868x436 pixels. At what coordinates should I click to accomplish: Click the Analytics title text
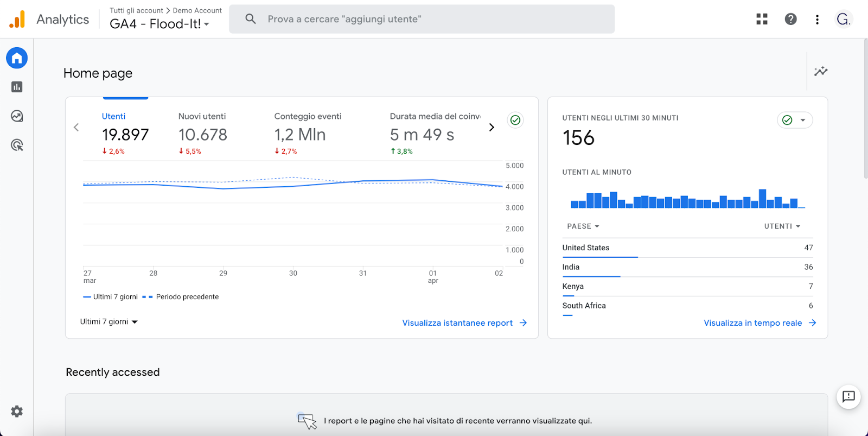tap(62, 20)
